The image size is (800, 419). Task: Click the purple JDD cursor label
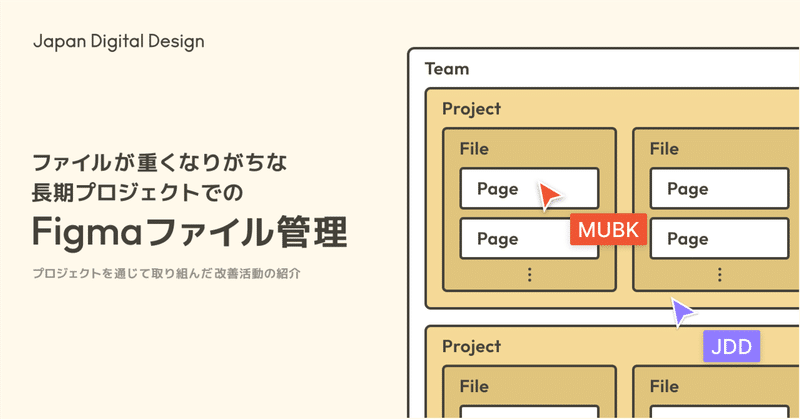tap(731, 346)
